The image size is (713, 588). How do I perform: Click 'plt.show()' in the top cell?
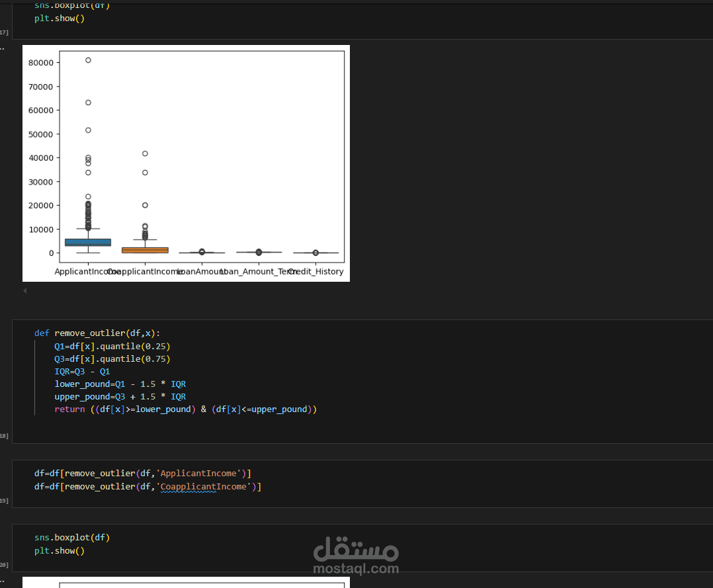59,19
